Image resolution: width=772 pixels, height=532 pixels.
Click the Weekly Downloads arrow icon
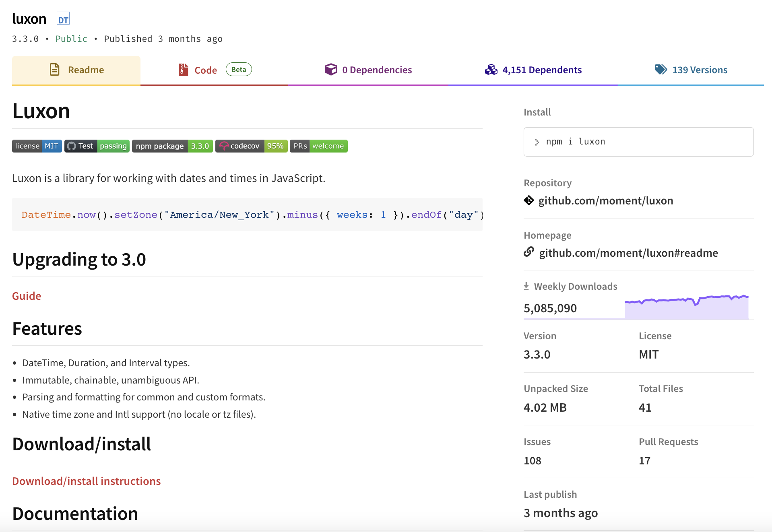click(526, 286)
